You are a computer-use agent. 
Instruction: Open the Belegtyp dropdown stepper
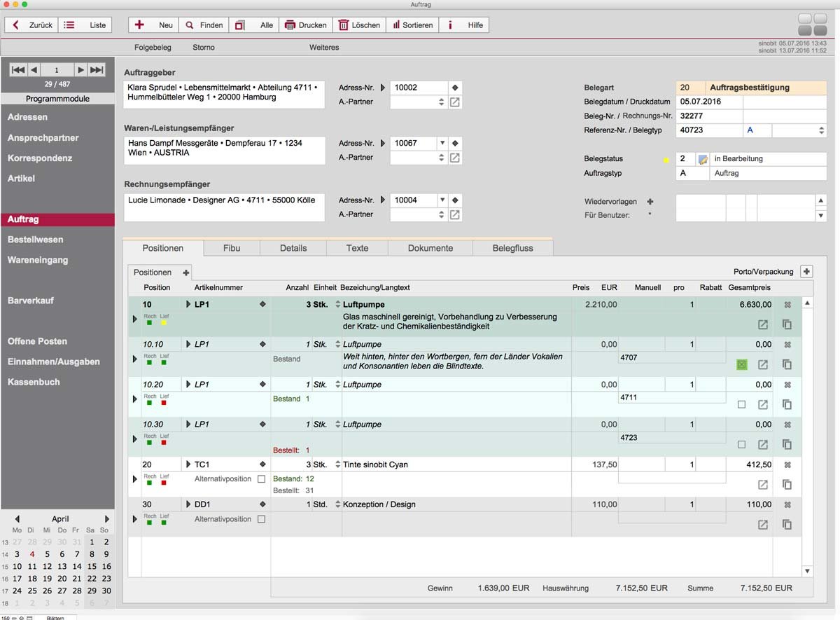(821, 130)
